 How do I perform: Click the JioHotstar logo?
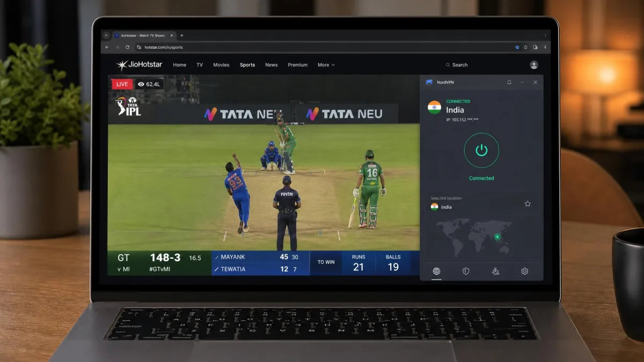139,65
